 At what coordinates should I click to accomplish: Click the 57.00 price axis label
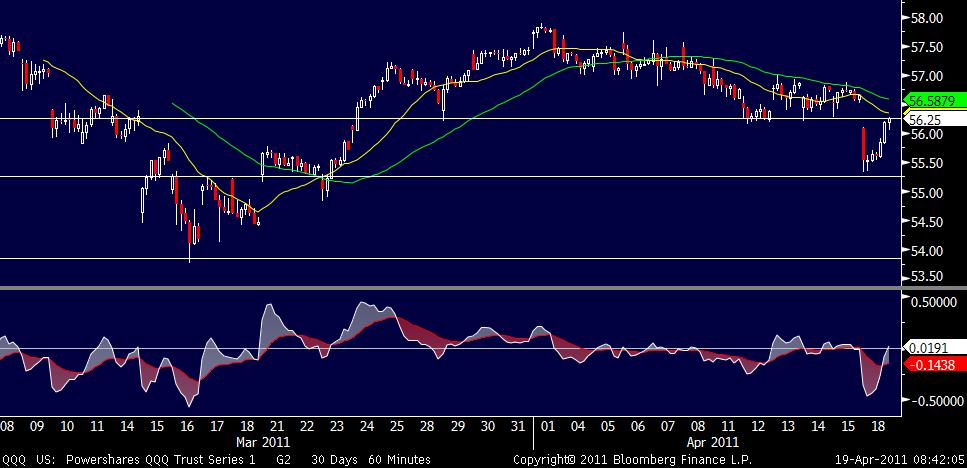pyautogui.click(x=926, y=76)
